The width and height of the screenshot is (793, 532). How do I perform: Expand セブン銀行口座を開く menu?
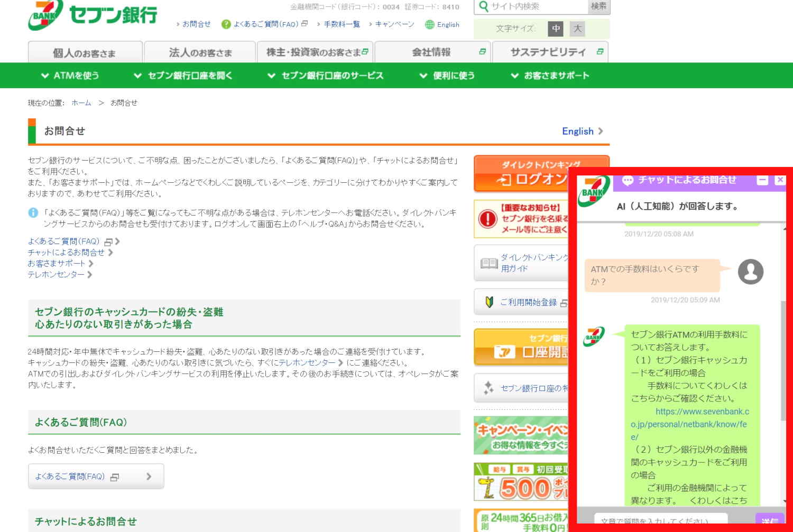(x=183, y=76)
